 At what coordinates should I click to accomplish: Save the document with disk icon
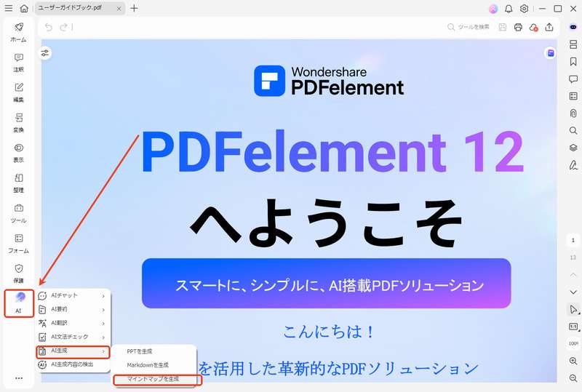click(503, 27)
